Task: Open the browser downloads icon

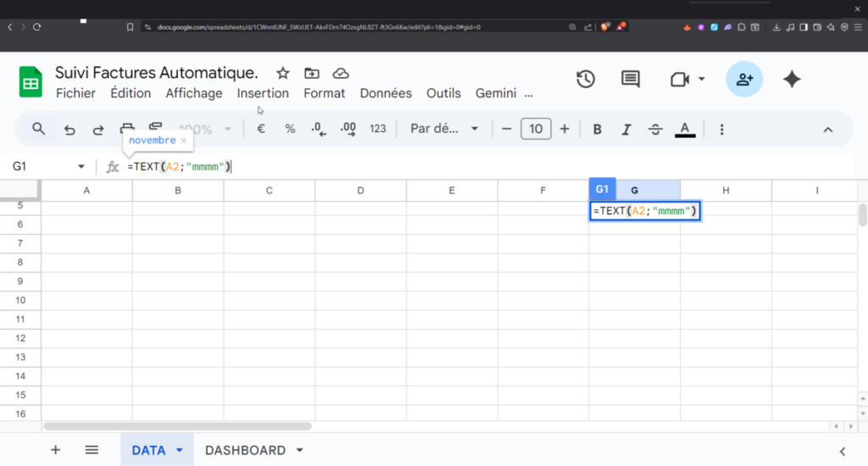Action: 776,27
